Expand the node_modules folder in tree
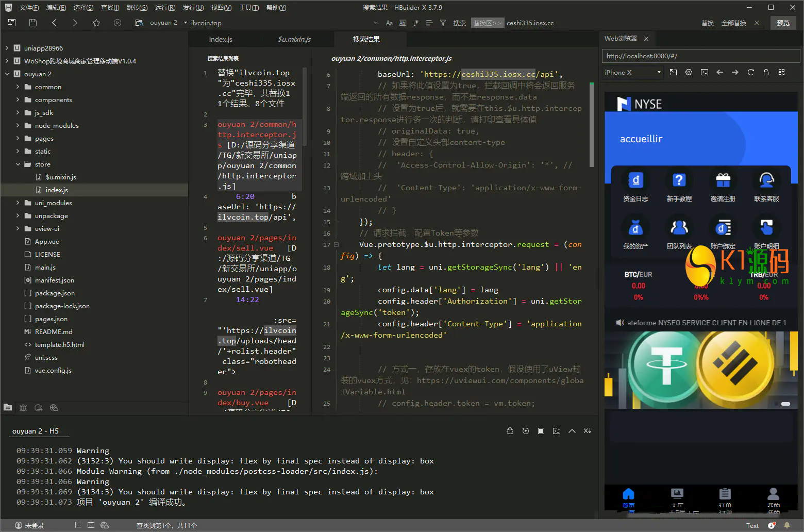Image resolution: width=804 pixels, height=532 pixels. point(18,125)
